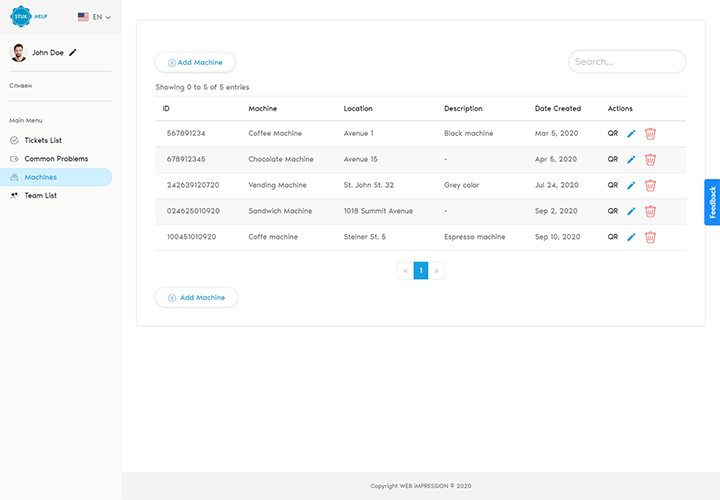
Task: Click the STUK.HELP logo
Action: point(28,17)
